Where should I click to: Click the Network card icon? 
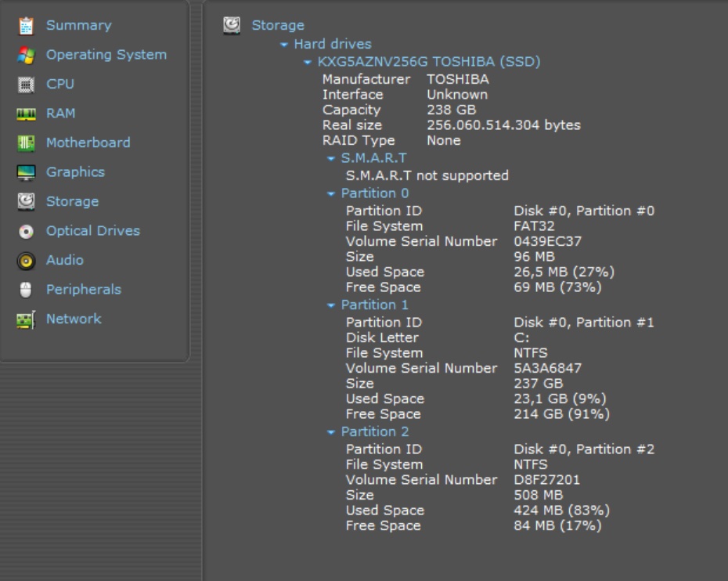pyautogui.click(x=26, y=319)
